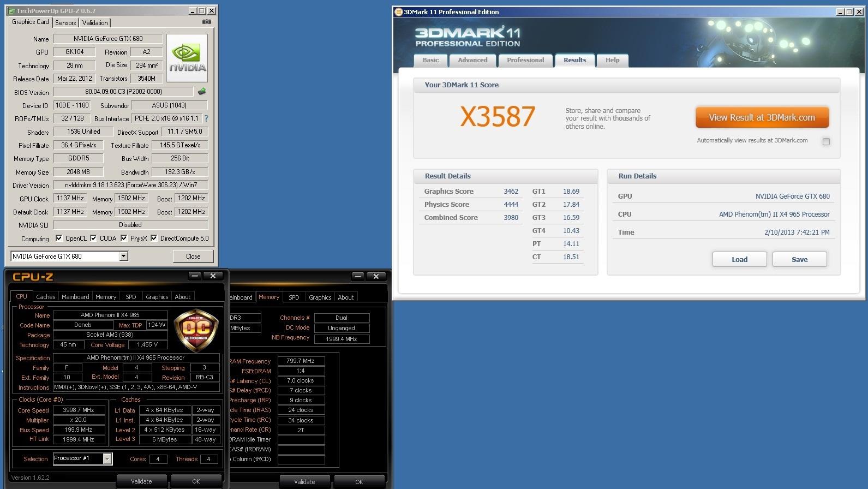Click the Driver Version field in GPU-Z
868x489 pixels.
(x=130, y=185)
